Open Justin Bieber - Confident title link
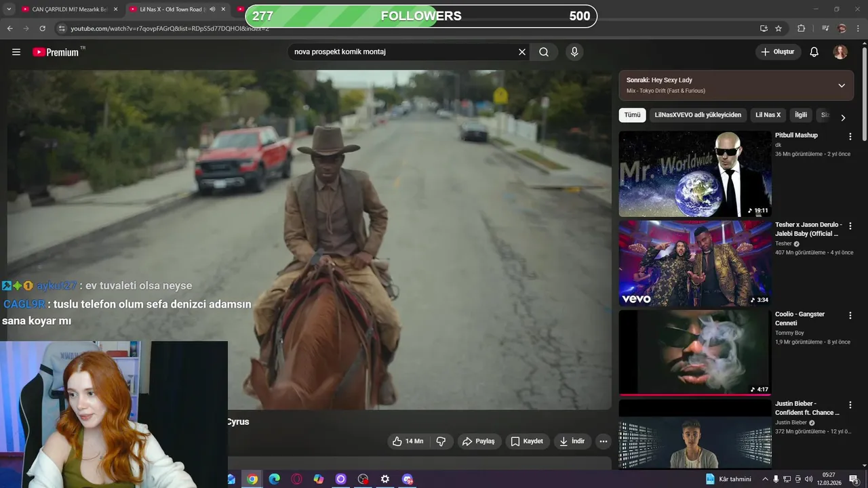The image size is (868, 488). [807, 408]
